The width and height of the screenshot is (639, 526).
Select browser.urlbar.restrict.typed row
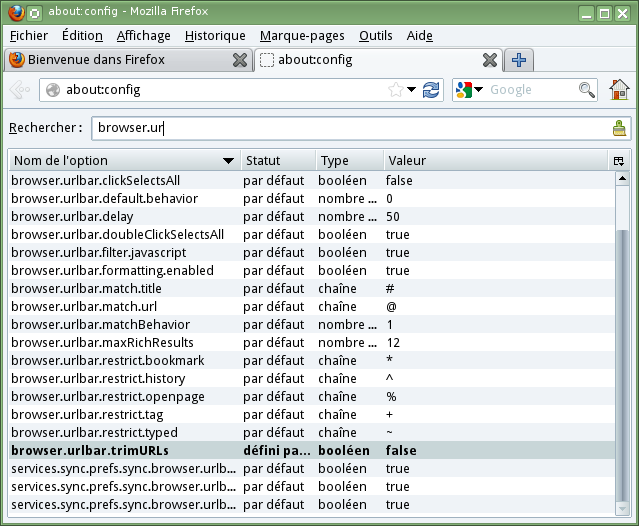pyautogui.click(x=312, y=432)
